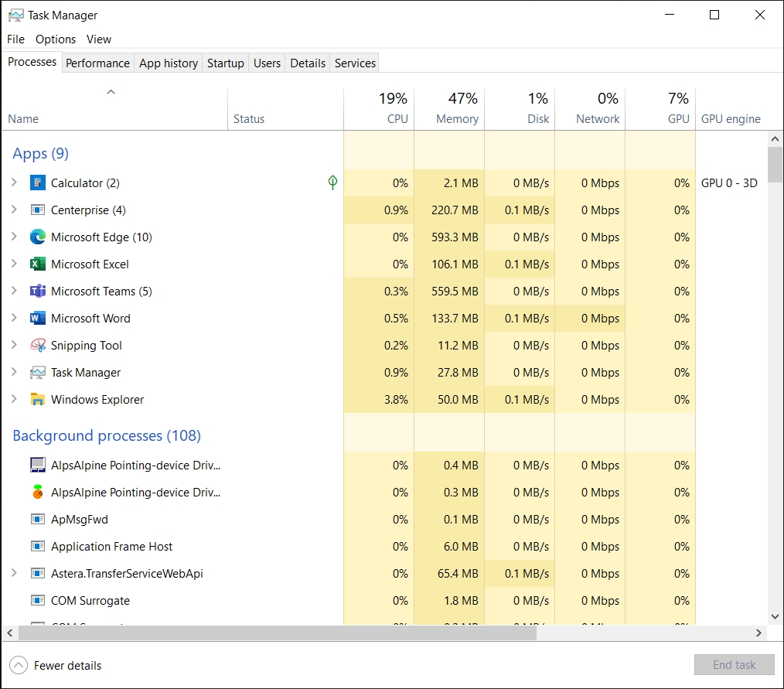The image size is (784, 689).
Task: Click the Snipping Tool icon
Action: tap(38, 346)
